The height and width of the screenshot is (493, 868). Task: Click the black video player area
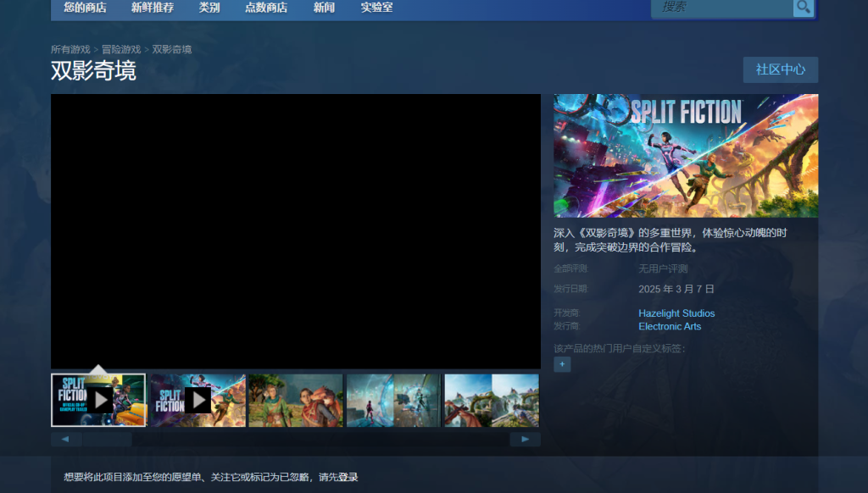coord(296,231)
